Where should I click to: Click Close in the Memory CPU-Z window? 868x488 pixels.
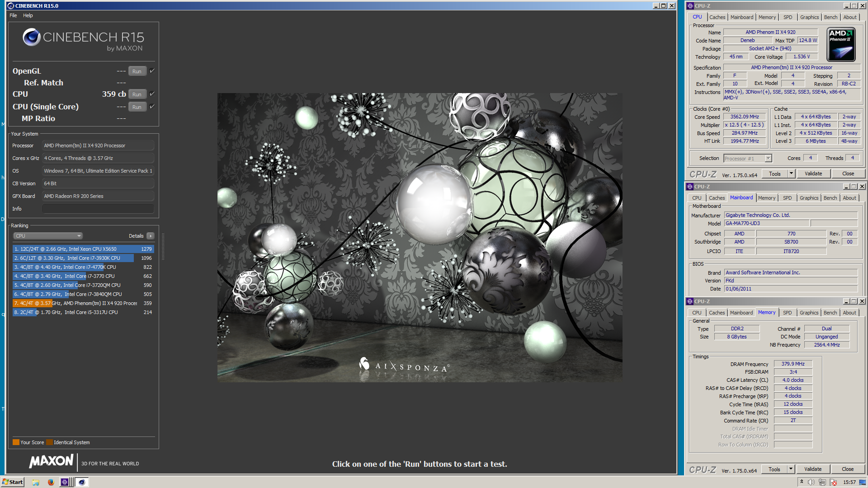coord(848,469)
